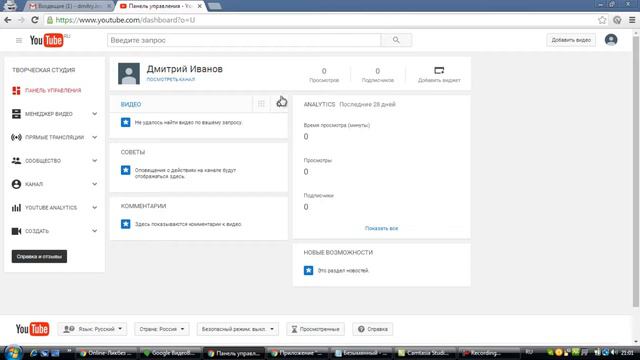Viewport: 640px width, 360px height.
Task: Expand the Канал section
Action: 94,184
